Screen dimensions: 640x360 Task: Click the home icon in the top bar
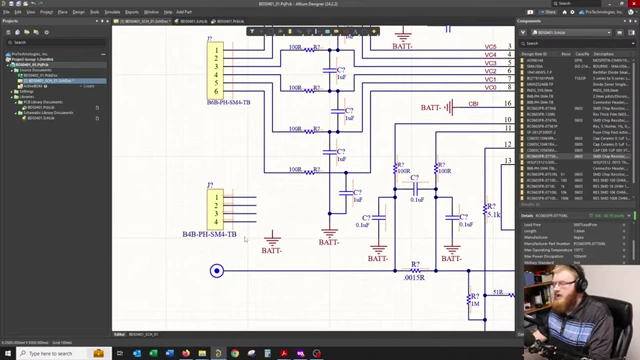point(564,12)
